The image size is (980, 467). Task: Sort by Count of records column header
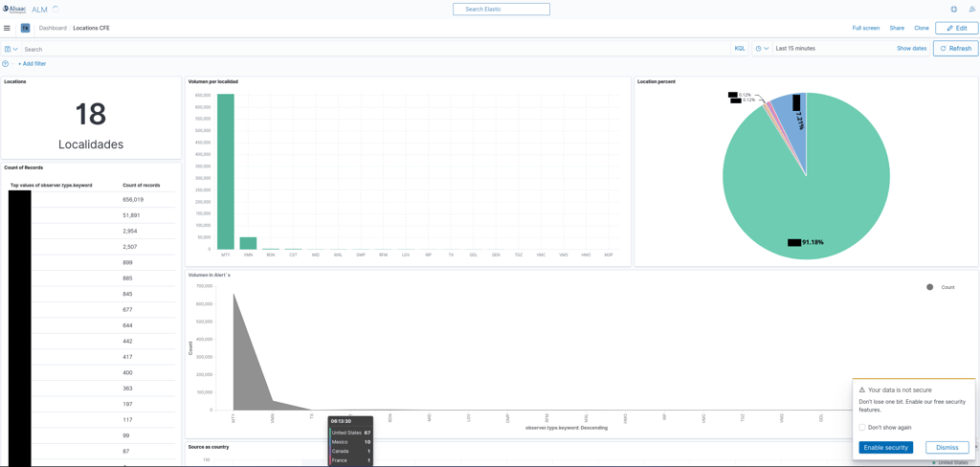pos(142,185)
